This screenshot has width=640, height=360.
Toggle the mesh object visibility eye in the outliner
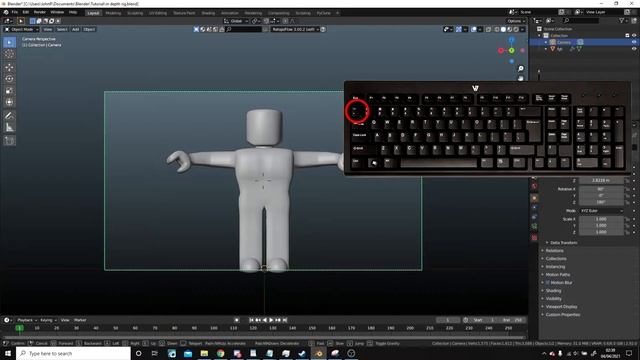point(634,49)
